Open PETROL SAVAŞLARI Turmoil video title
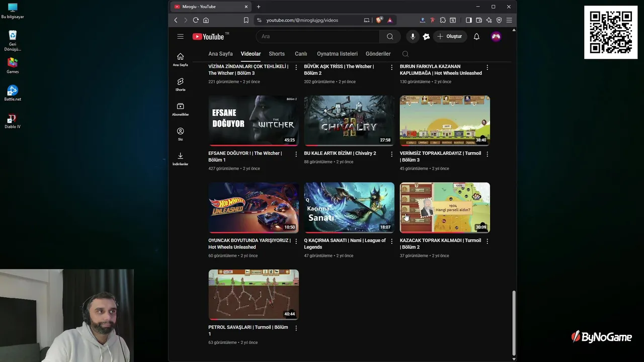 248,330
